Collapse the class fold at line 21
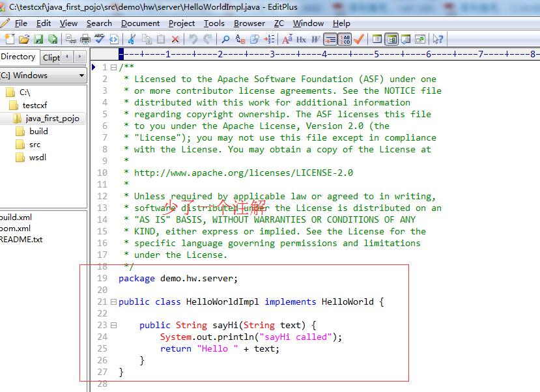The image size is (540, 392). [113, 302]
